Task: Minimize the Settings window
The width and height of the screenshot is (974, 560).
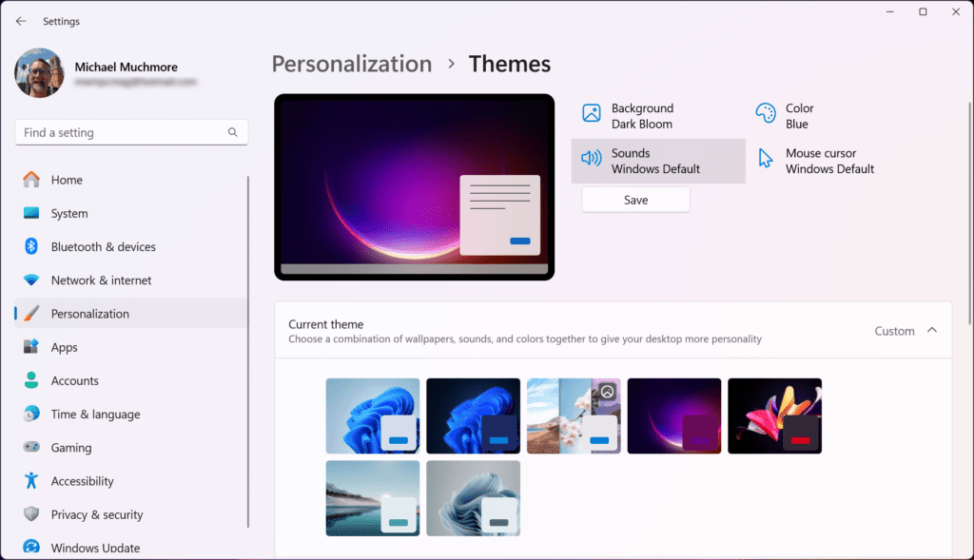Action: point(889,11)
